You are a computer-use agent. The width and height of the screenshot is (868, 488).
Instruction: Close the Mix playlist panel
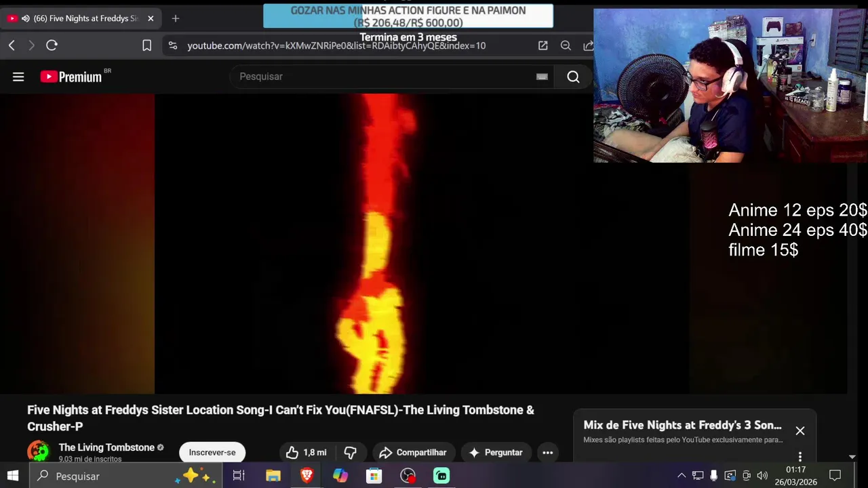pos(800,431)
